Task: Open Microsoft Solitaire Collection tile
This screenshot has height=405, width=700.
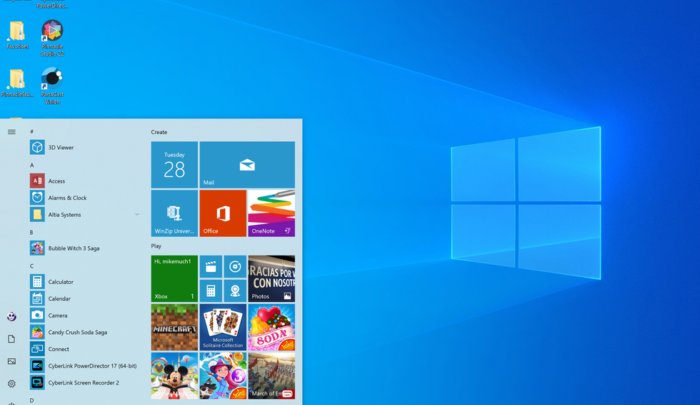Action: click(x=223, y=327)
